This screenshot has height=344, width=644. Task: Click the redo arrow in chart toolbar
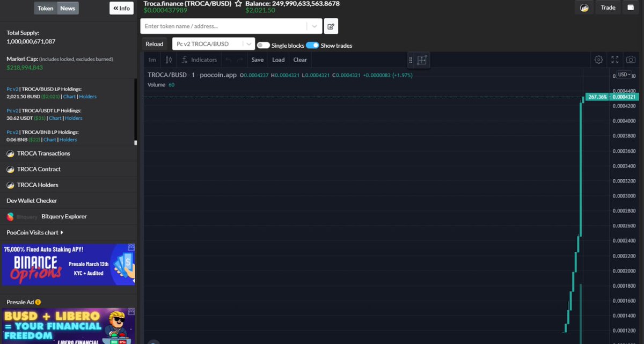(240, 60)
